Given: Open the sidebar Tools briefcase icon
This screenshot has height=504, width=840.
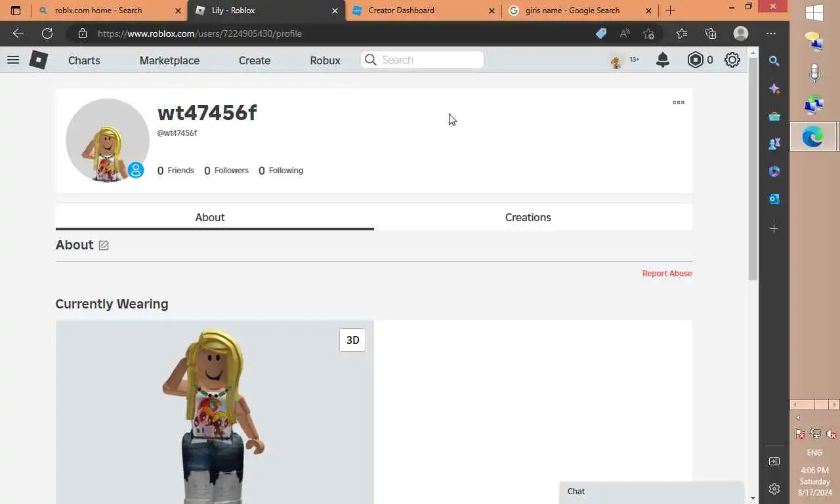Looking at the screenshot, I should (x=774, y=116).
